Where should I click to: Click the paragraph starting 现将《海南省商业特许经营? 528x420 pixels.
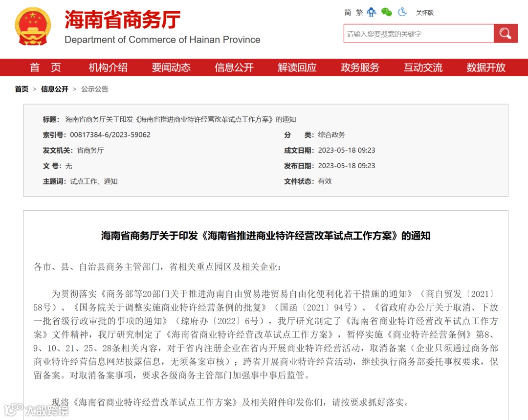(230, 402)
